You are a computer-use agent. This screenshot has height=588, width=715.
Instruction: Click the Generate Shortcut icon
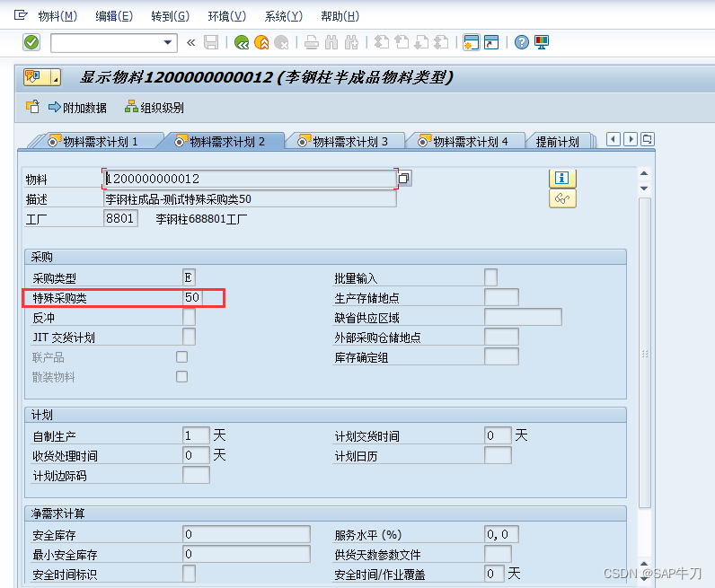[491, 43]
